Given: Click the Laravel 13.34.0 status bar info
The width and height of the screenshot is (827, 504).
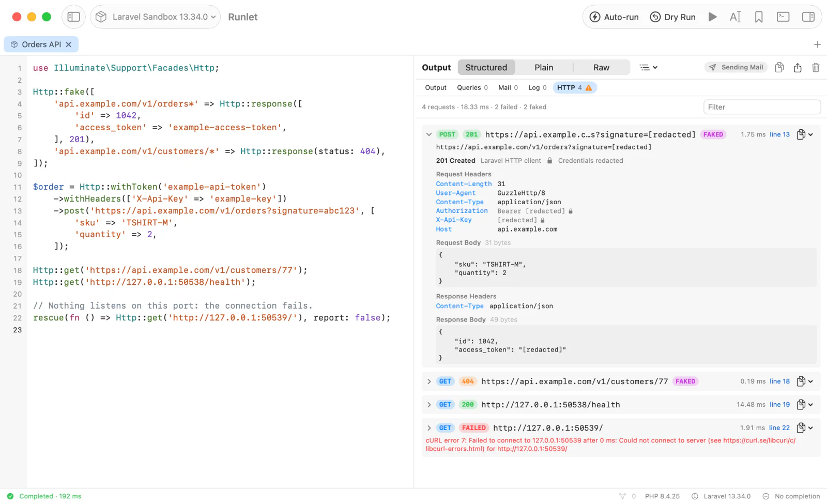Looking at the screenshot, I should [721, 496].
